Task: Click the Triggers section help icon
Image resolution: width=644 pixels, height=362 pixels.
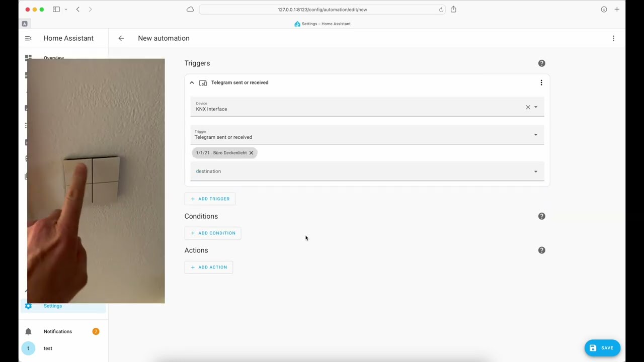Action: [x=541, y=63]
